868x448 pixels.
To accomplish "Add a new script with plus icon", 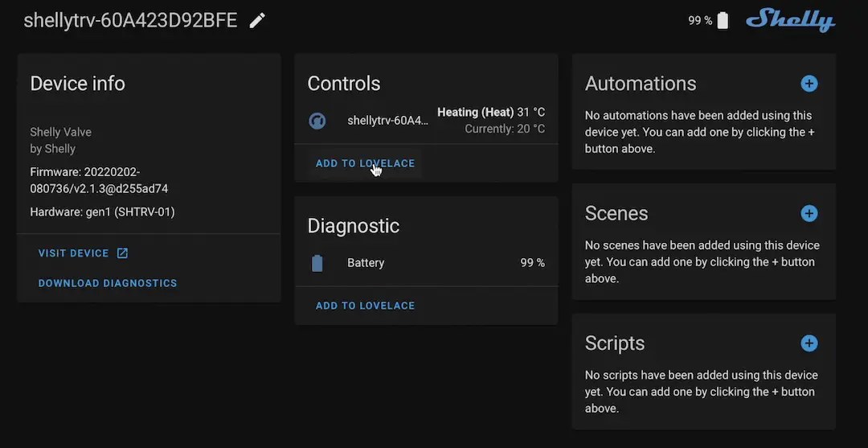I will (809, 343).
